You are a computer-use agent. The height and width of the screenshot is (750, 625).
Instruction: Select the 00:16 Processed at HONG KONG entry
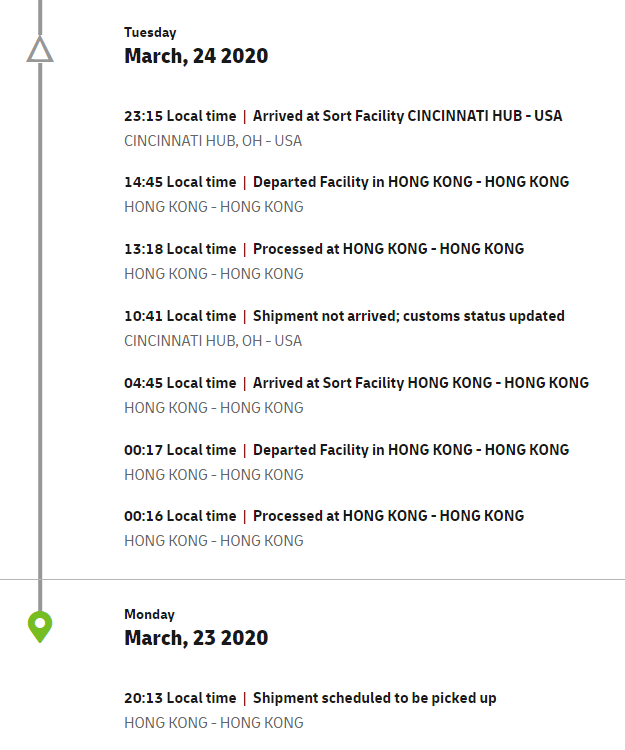(388, 516)
